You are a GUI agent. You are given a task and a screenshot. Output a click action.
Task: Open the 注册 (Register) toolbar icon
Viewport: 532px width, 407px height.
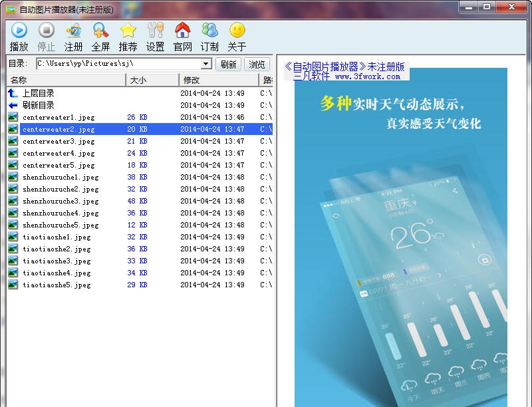pos(74,31)
